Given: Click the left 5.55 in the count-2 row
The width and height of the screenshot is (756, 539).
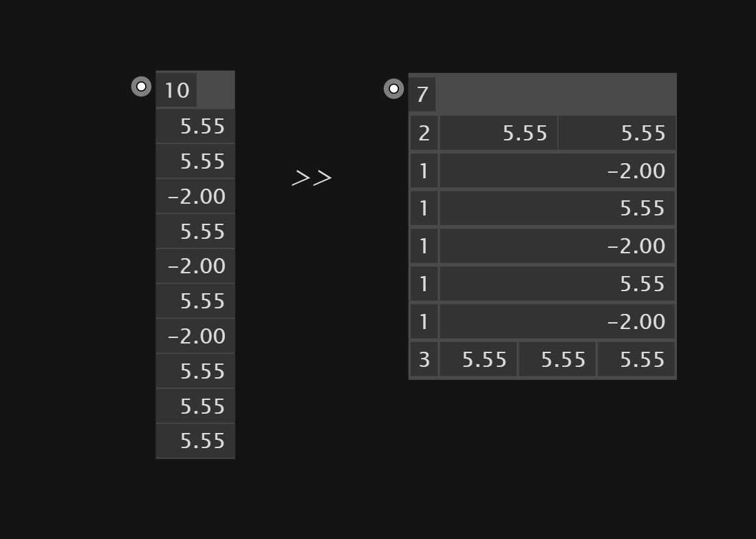Looking at the screenshot, I should 499,133.
